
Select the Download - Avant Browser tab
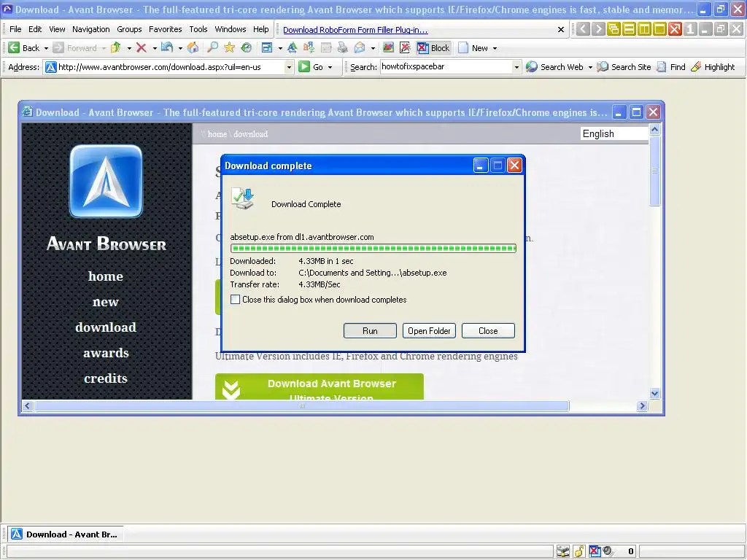click(x=65, y=534)
